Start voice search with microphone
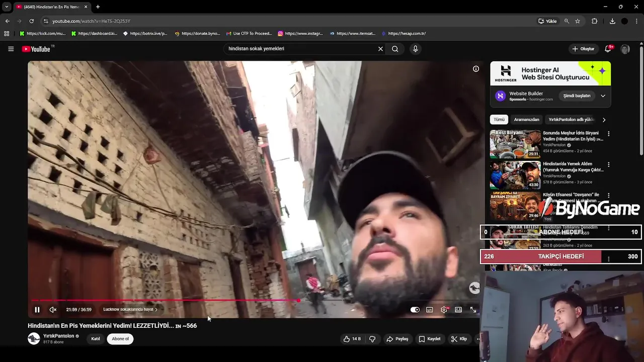644x362 pixels. 415,49
